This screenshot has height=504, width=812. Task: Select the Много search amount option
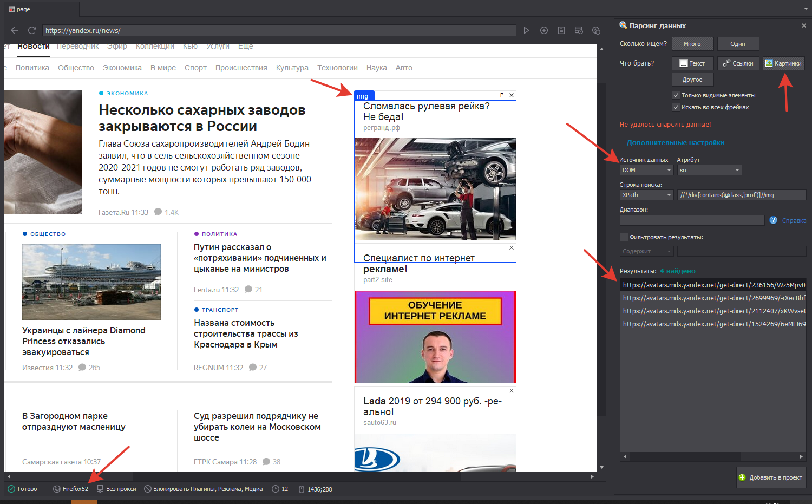coord(692,44)
